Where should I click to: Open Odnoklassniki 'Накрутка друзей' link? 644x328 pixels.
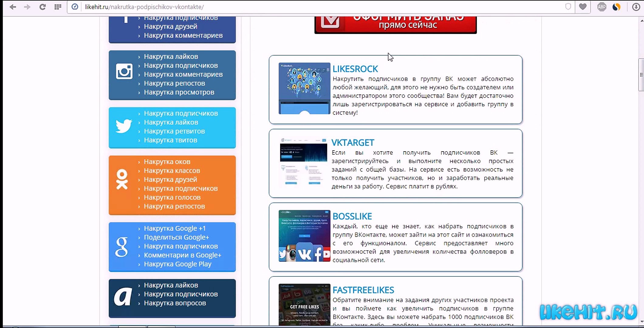click(x=170, y=179)
